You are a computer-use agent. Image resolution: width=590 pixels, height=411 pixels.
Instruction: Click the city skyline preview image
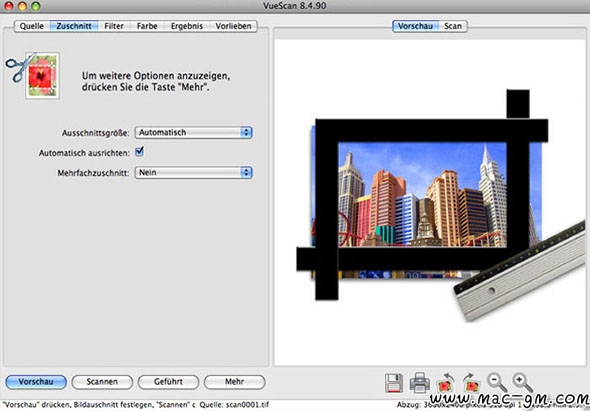423,195
